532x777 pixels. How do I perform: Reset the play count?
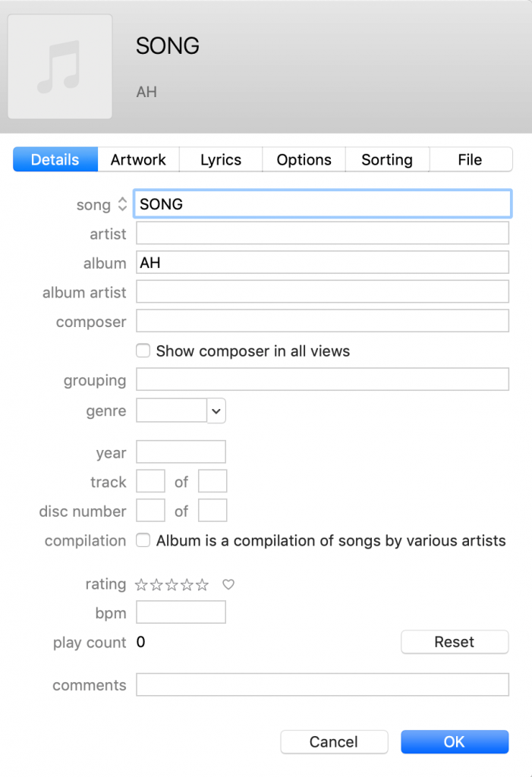pyautogui.click(x=454, y=642)
